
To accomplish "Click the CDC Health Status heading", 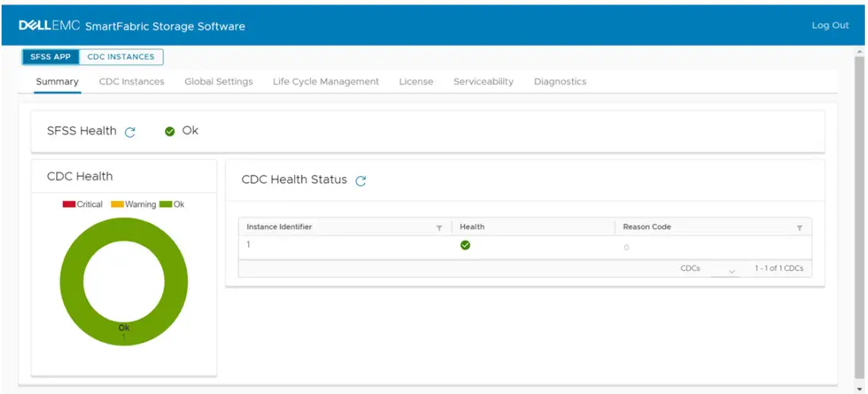I will (294, 180).
